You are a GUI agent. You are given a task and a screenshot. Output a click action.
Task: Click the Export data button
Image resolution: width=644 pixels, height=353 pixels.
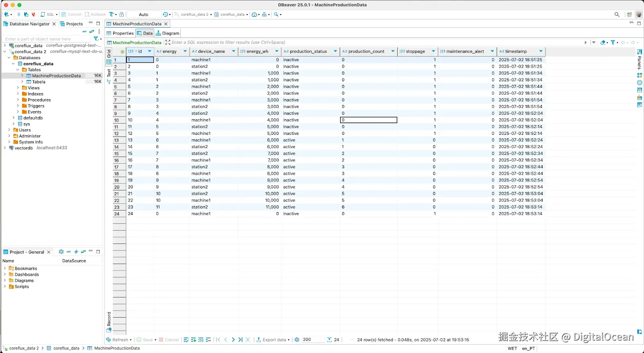[x=271, y=340]
